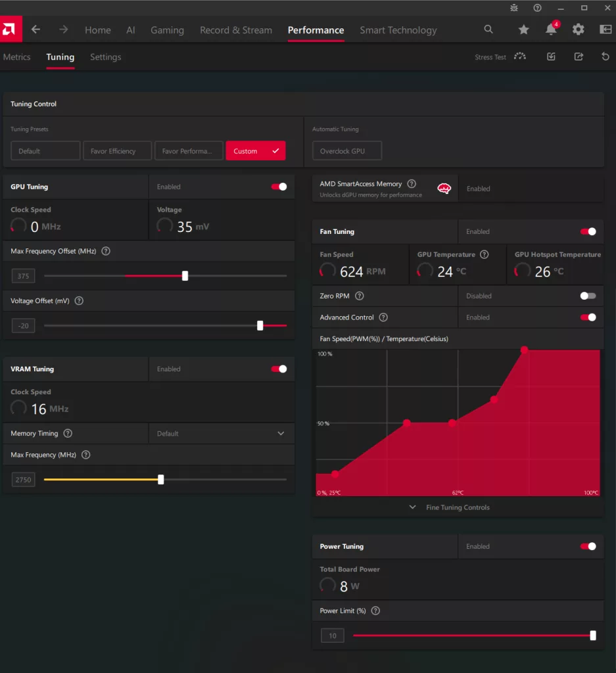Show help for Max Frequency Offset
Viewport: 616px width, 673px height.
point(106,251)
